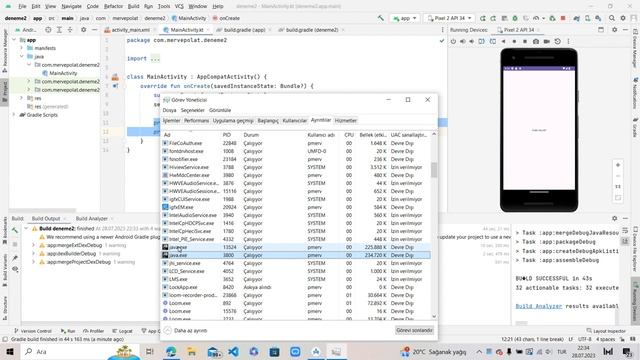Screen dimensions: 640x360
Task: Open the Dosya menu in Task Manager
Action: [169, 110]
